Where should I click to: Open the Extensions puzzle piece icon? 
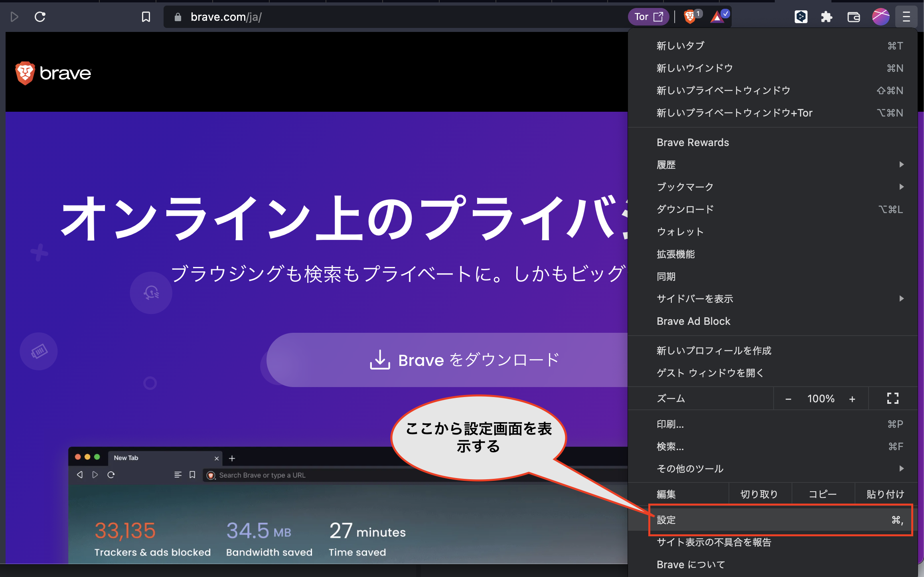(x=827, y=17)
